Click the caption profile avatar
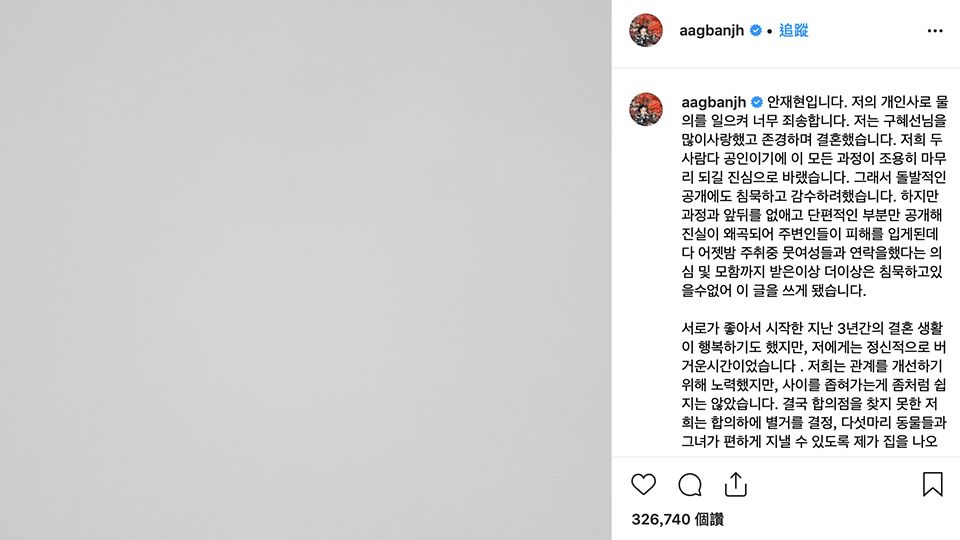This screenshot has height=540, width=960. coord(646,109)
